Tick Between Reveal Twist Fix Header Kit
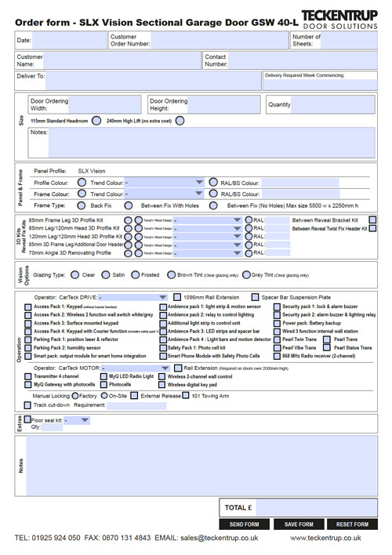Viewport: 392px width, 555px height. click(372, 228)
